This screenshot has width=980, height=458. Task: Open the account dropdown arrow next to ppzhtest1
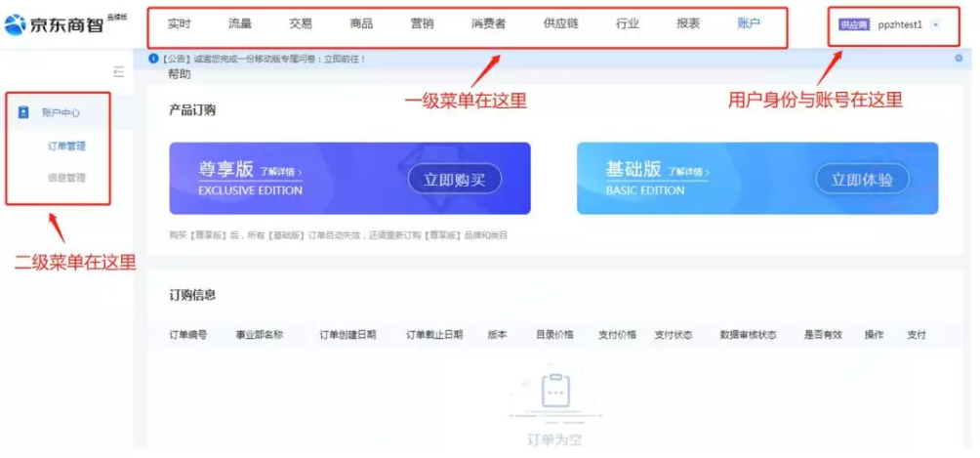point(935,25)
